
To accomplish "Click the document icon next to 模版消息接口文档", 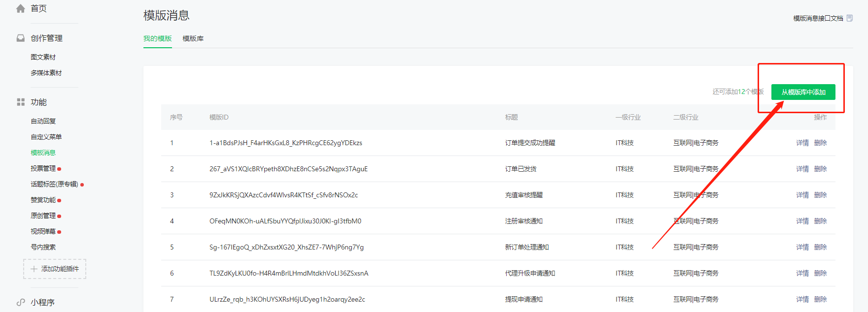I will point(850,18).
